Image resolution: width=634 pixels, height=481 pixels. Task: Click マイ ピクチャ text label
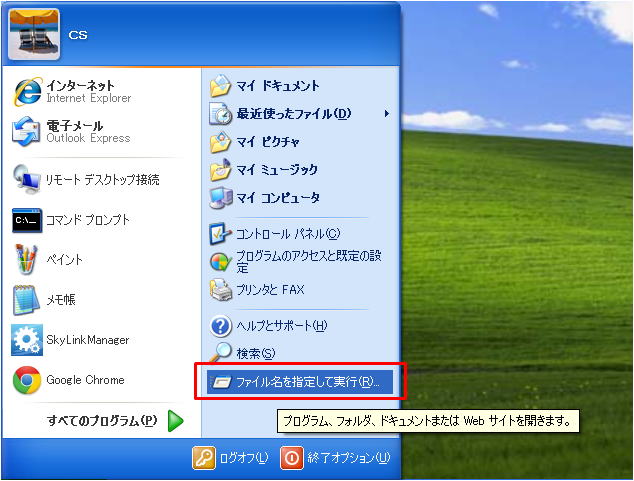[x=268, y=142]
